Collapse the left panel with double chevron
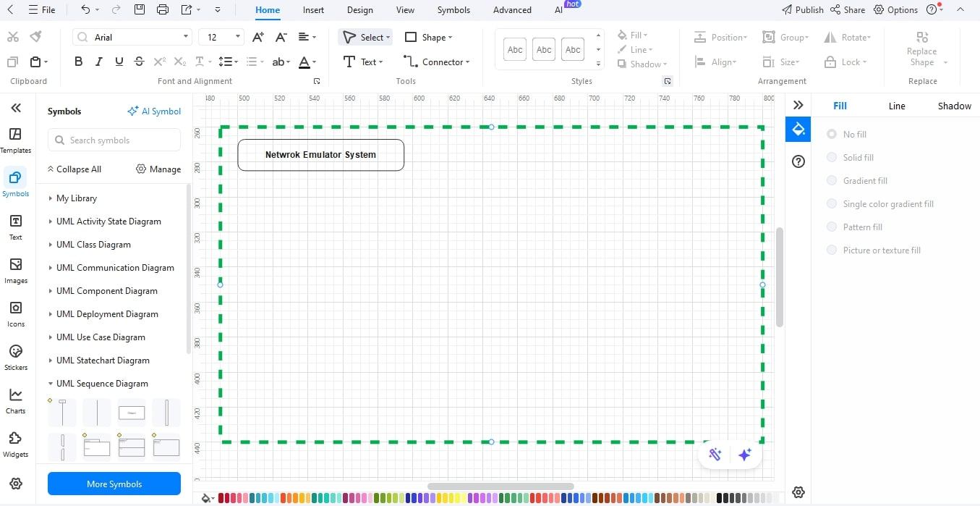 pos(16,108)
